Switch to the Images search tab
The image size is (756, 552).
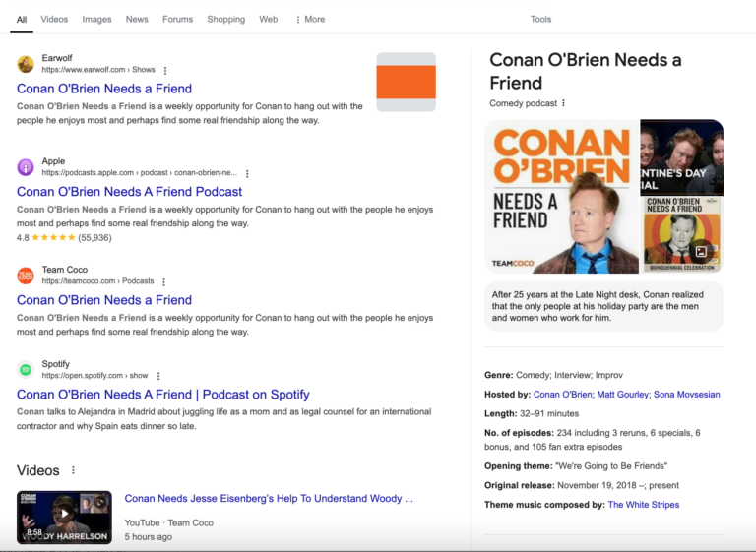pos(96,20)
